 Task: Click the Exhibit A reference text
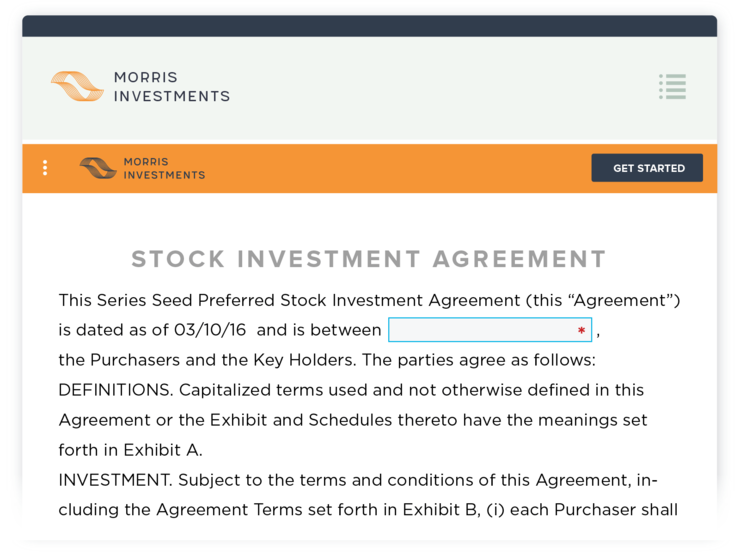pos(166,450)
